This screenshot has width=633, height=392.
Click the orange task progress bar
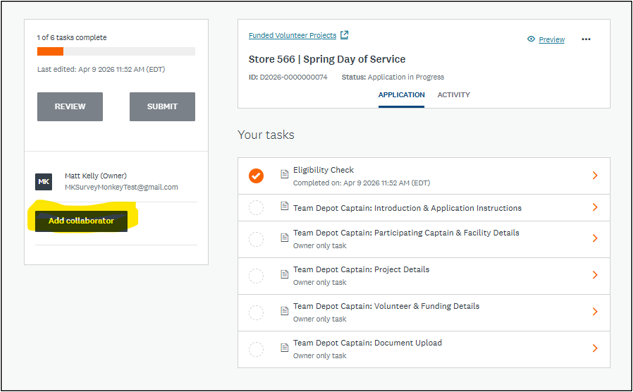click(50, 51)
